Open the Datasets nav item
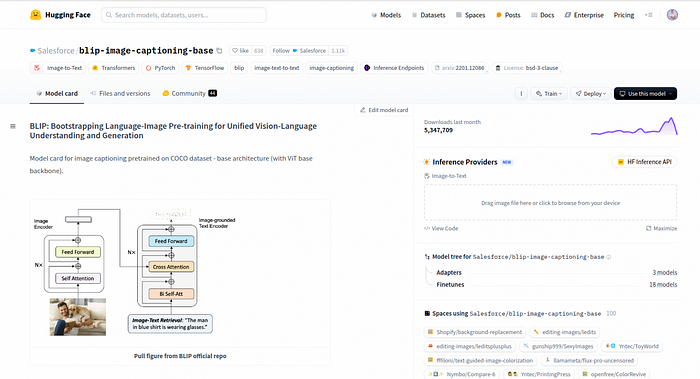The height and width of the screenshot is (379, 700). [428, 15]
